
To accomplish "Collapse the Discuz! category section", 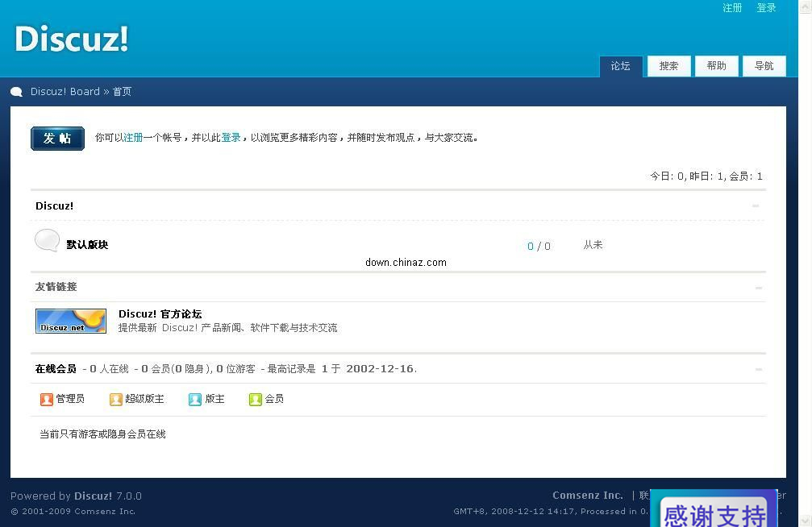I will click(756, 206).
